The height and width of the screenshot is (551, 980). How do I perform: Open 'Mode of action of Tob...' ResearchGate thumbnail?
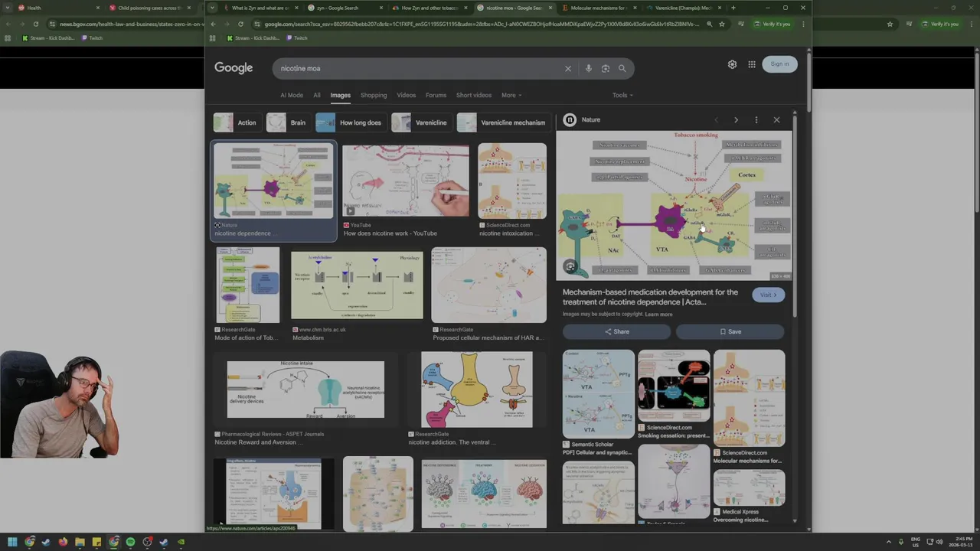click(x=247, y=285)
